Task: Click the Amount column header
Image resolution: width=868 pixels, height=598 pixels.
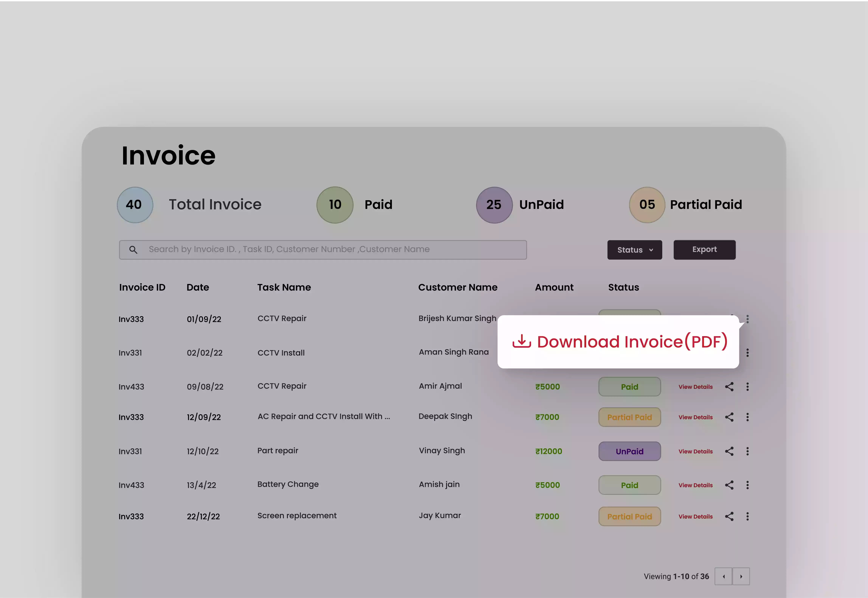Action: pyautogui.click(x=554, y=287)
